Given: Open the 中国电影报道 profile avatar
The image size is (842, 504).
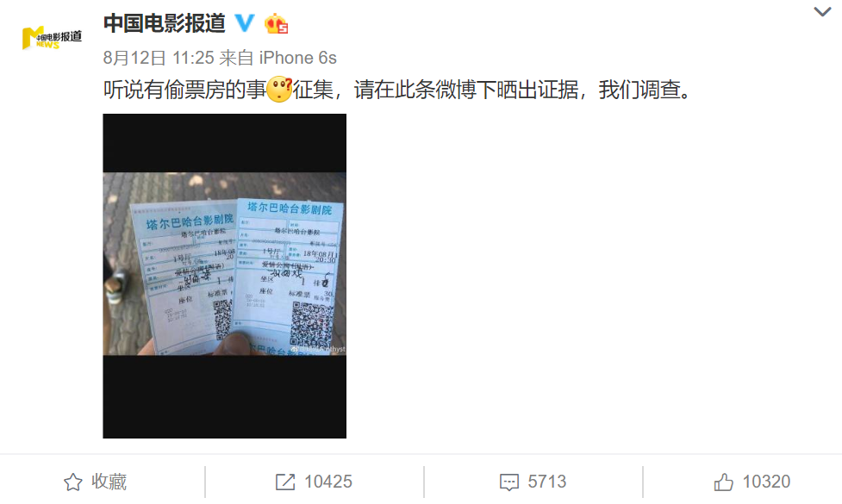Looking at the screenshot, I should (52, 38).
